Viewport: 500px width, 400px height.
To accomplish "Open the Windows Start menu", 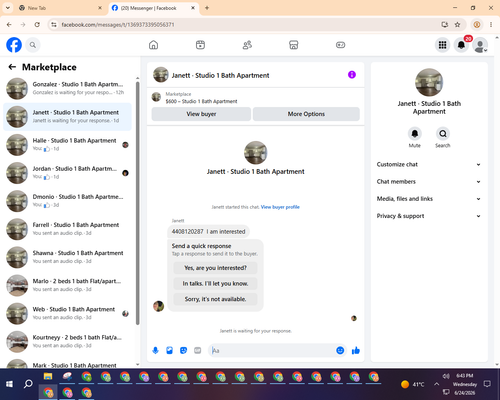I will click(x=9, y=384).
